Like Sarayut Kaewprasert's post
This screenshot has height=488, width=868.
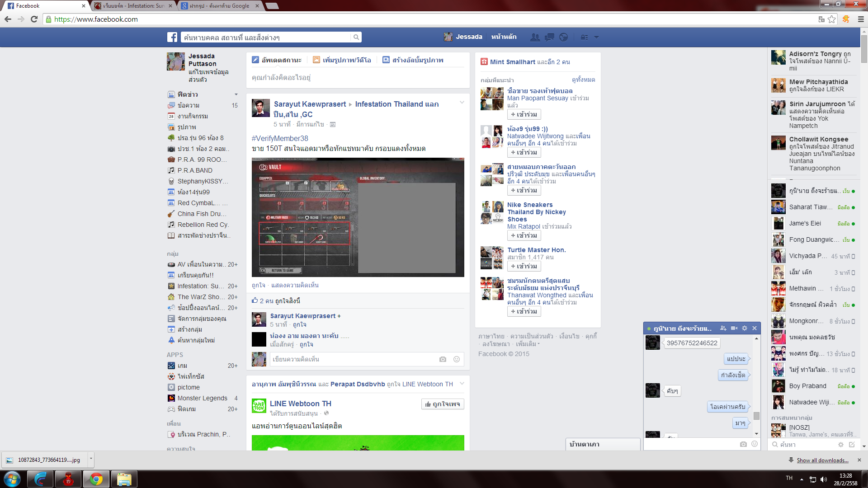click(x=259, y=285)
